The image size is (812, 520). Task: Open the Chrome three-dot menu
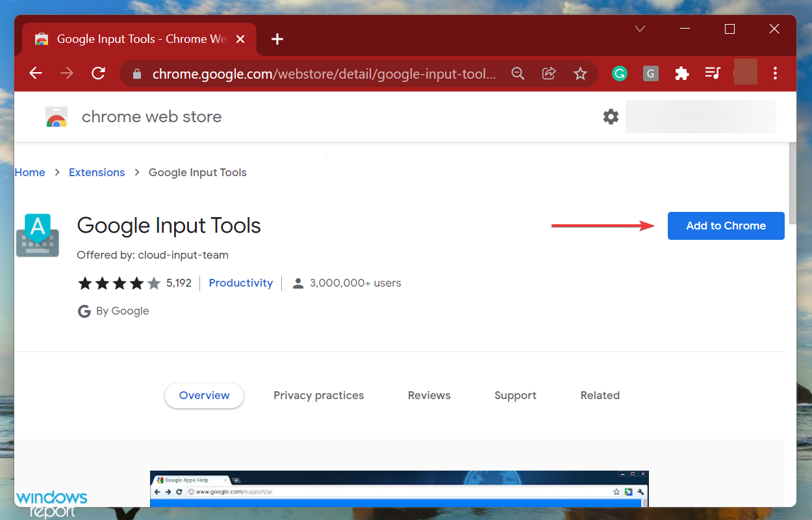(x=775, y=73)
